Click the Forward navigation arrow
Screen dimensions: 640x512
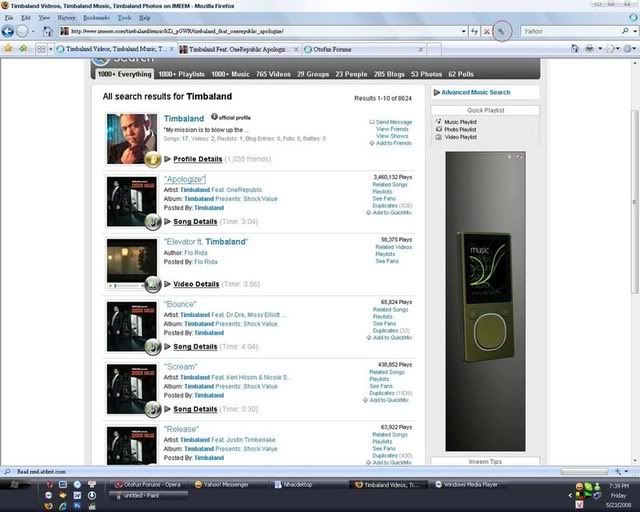[22, 31]
